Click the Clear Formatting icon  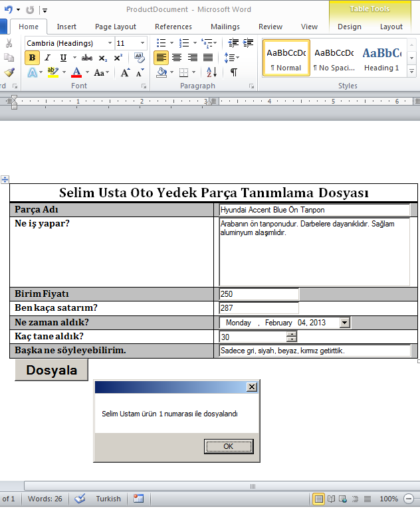coord(139,58)
